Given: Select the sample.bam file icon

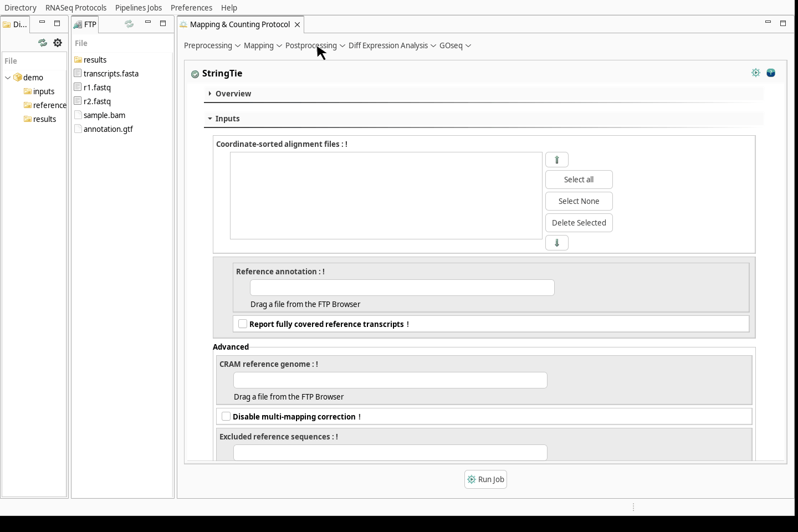Looking at the screenshot, I should [x=78, y=115].
